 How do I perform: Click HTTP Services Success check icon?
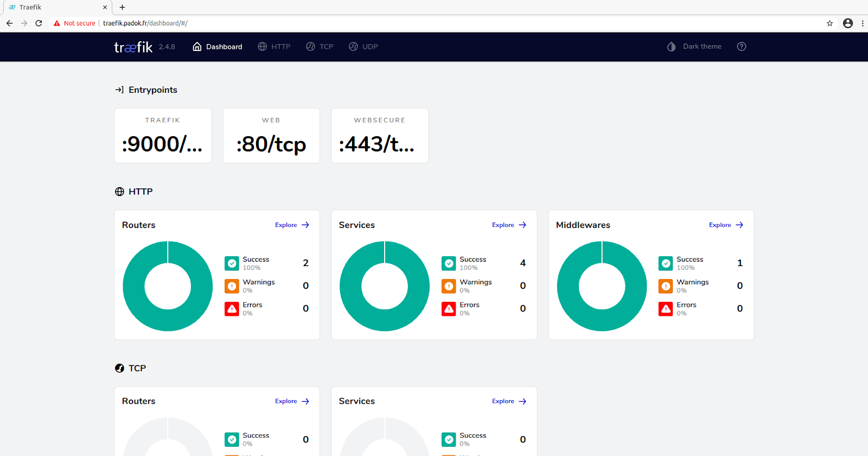pos(449,263)
